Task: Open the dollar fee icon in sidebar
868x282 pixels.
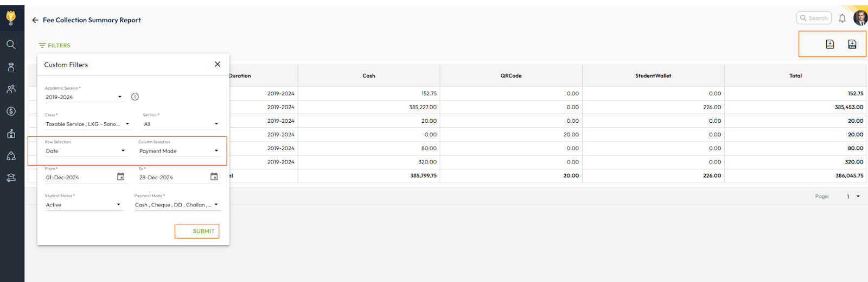Action: pos(11,111)
